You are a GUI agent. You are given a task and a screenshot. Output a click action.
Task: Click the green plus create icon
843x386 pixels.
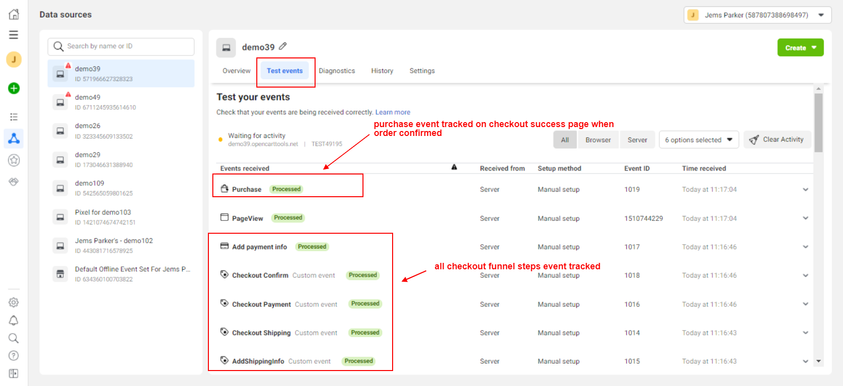click(14, 88)
